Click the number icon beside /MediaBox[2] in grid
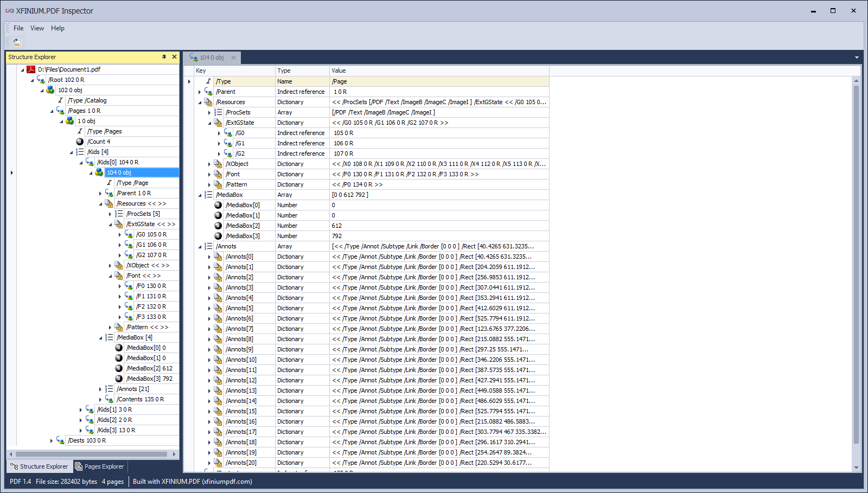868x493 pixels. pos(218,226)
